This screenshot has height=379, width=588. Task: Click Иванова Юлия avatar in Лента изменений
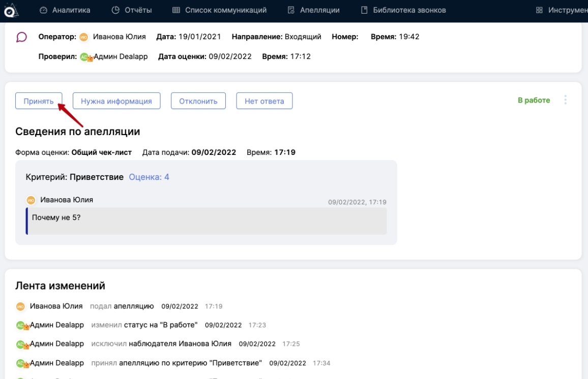click(20, 306)
